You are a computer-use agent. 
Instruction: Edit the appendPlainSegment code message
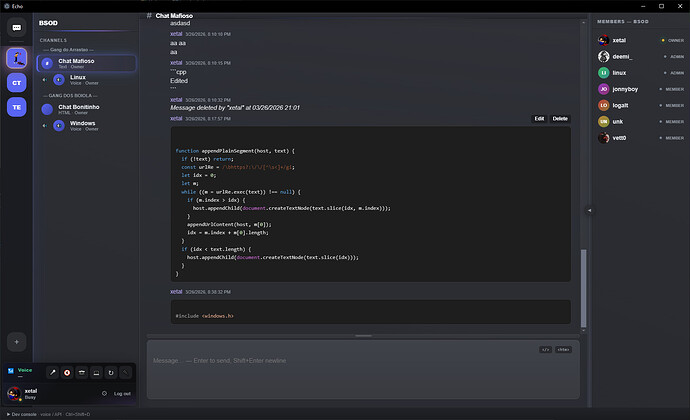[x=539, y=118]
